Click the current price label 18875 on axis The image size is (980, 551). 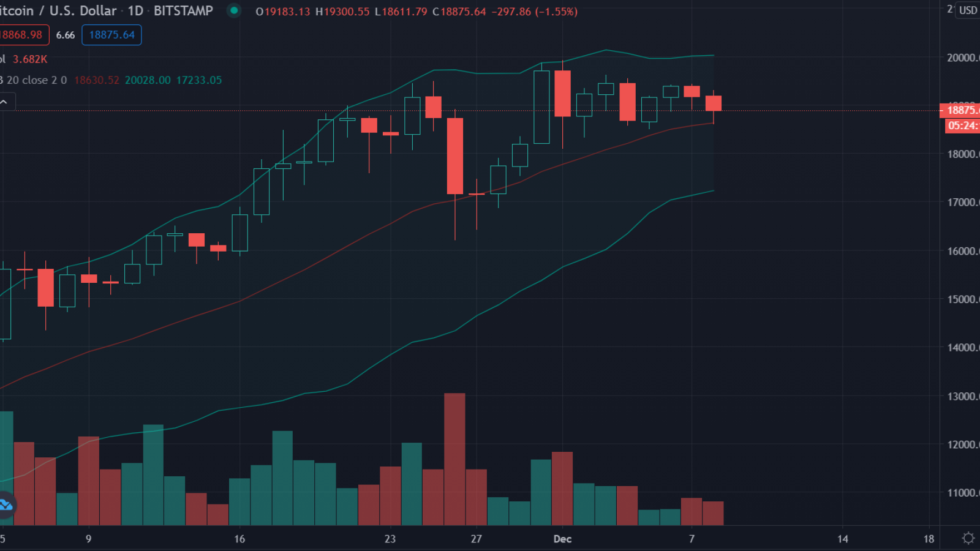click(960, 110)
